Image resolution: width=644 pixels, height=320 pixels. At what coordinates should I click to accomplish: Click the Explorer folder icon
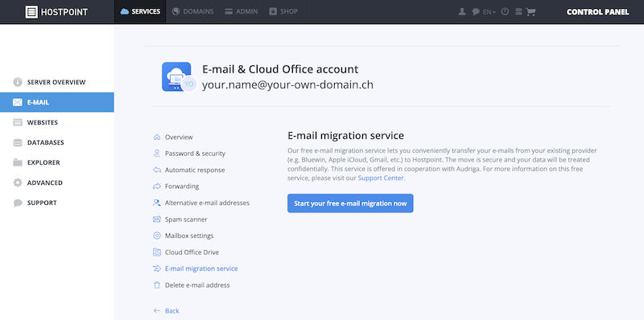tap(18, 162)
